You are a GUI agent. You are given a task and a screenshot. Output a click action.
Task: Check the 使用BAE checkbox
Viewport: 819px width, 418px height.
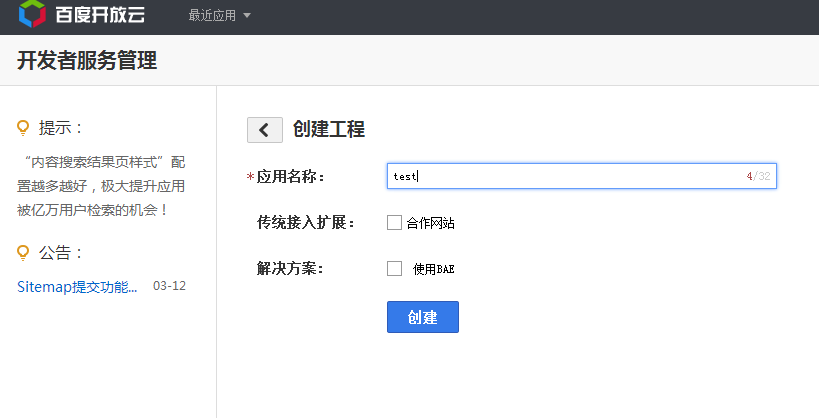click(x=394, y=269)
